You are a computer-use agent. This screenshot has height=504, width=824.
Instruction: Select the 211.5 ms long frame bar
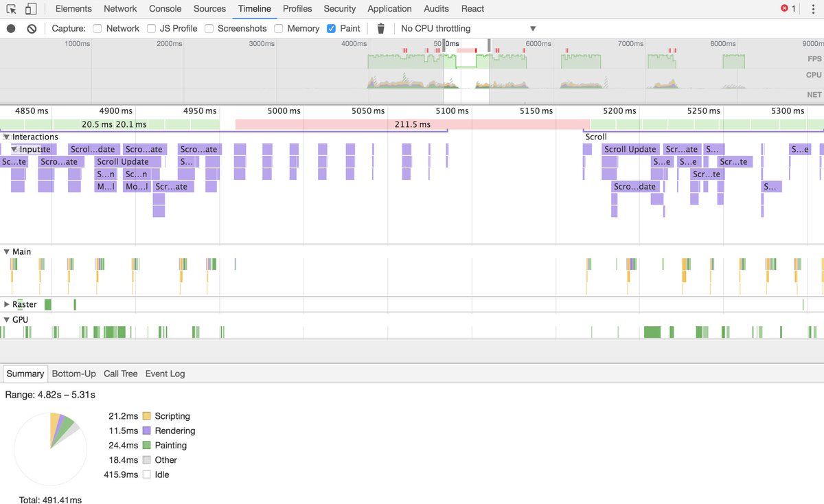pyautogui.click(x=412, y=124)
